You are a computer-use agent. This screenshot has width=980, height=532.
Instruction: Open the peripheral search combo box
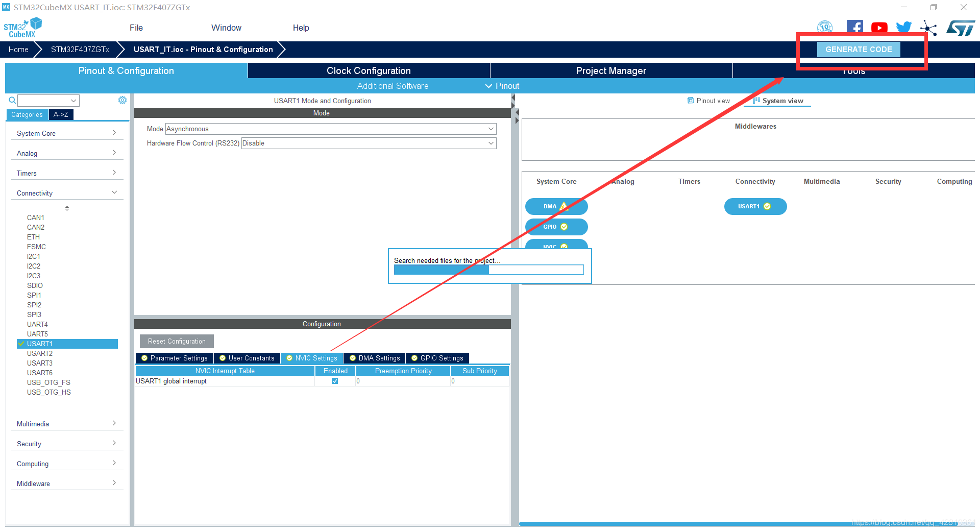48,101
